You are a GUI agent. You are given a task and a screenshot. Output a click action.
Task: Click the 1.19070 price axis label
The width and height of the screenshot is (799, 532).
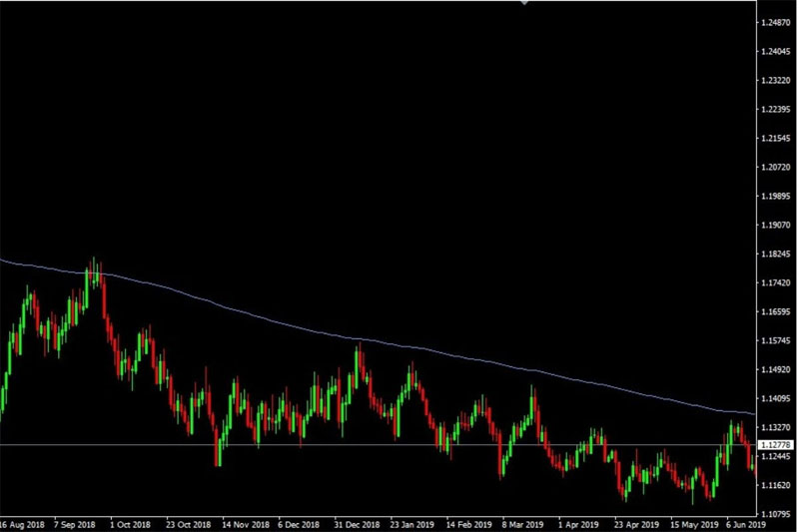[x=776, y=225]
